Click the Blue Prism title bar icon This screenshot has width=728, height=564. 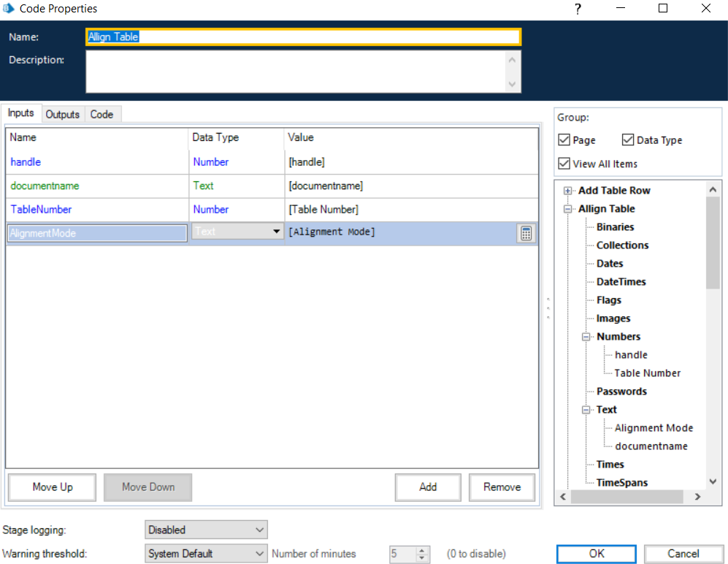pyautogui.click(x=9, y=9)
